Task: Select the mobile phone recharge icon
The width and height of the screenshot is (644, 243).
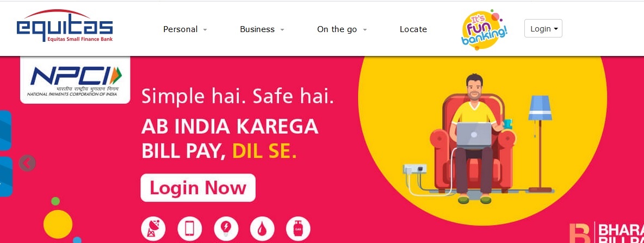Action: [x=189, y=229]
